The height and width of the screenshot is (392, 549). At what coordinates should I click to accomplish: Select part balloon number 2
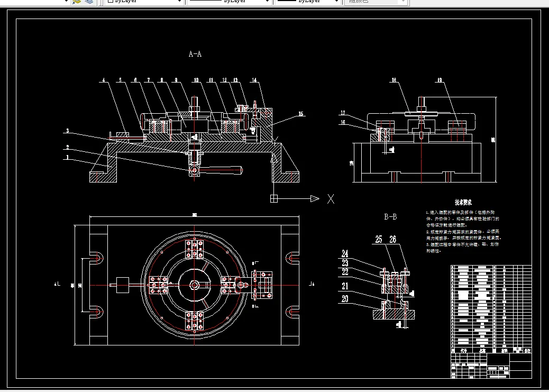pos(68,148)
